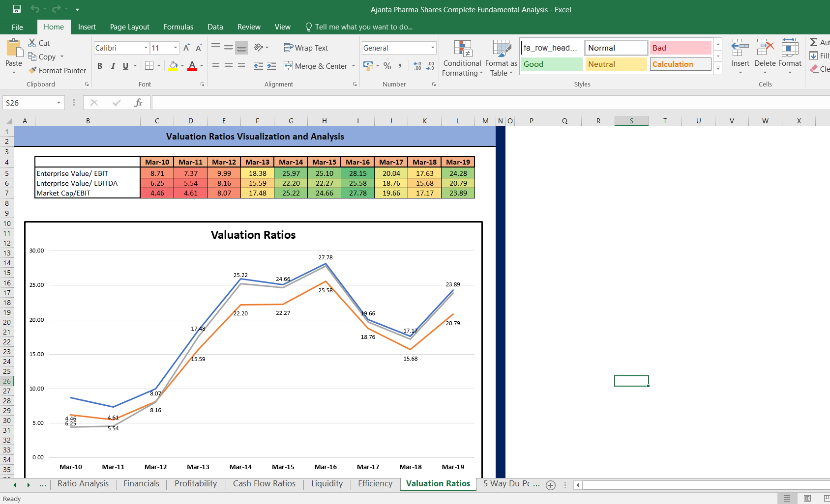Undo the last action
The height and width of the screenshot is (504, 830).
34,9
